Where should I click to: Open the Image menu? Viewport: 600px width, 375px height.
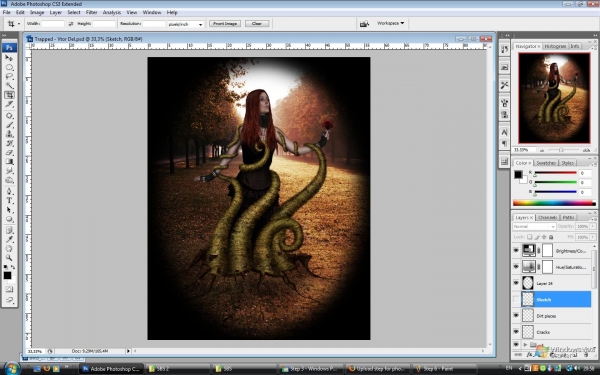pos(37,12)
